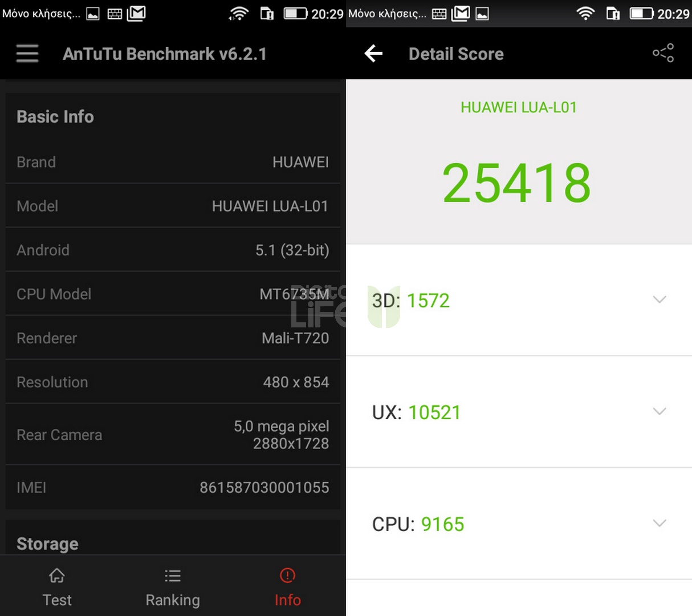Tap the AnTuTu Benchmark v6.2.1 title

pos(165,54)
